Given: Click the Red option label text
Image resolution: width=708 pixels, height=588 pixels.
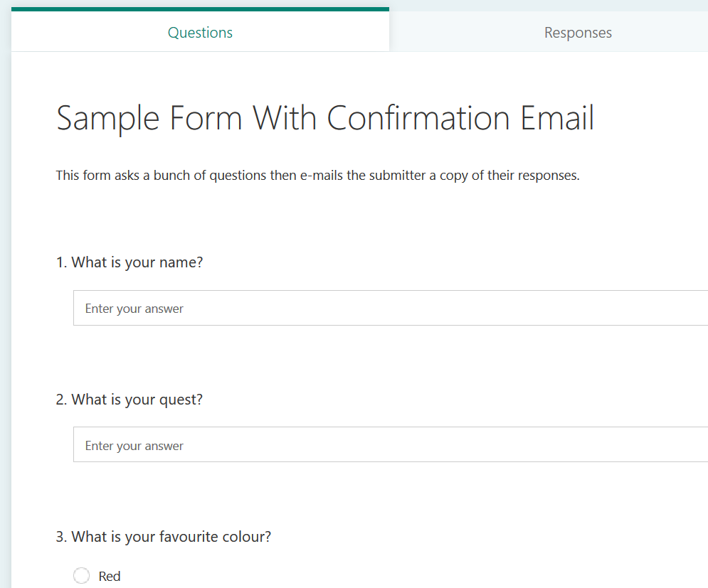Looking at the screenshot, I should tap(110, 577).
